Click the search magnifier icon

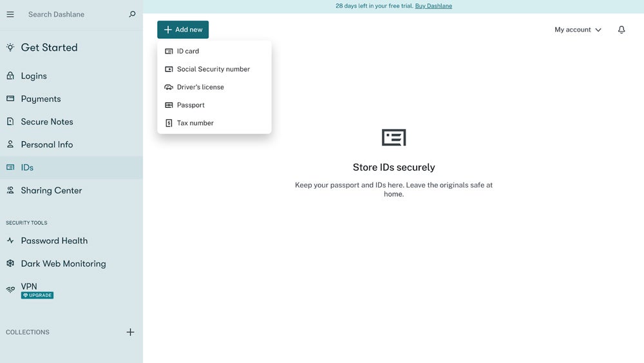133,14
